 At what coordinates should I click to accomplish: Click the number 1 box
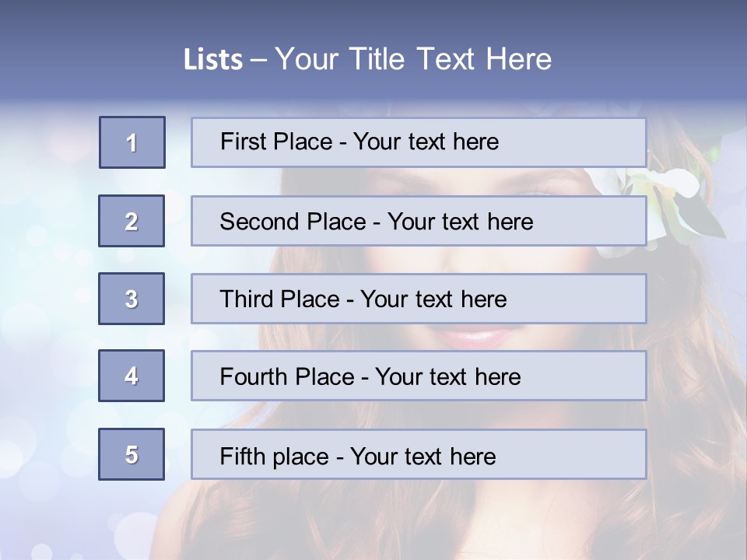coord(132,142)
